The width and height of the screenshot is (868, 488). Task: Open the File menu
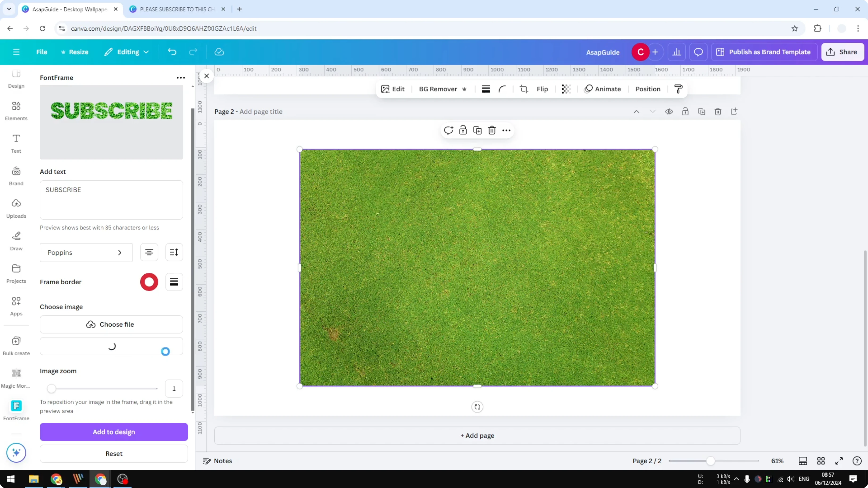[x=42, y=52]
